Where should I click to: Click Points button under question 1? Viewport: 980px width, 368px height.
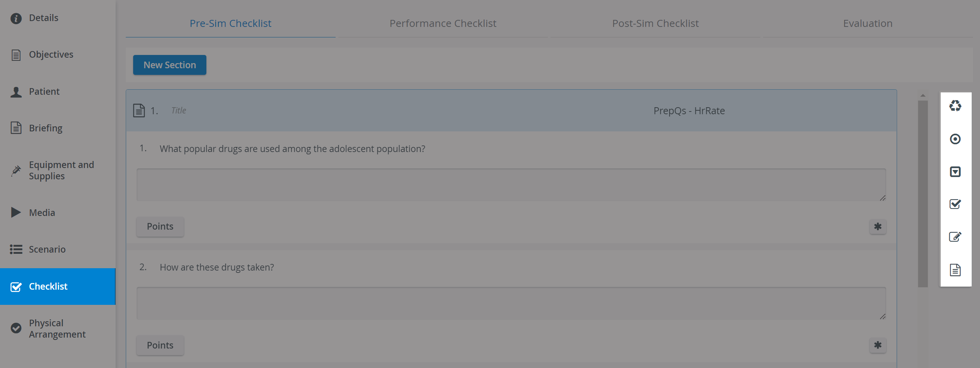point(160,226)
